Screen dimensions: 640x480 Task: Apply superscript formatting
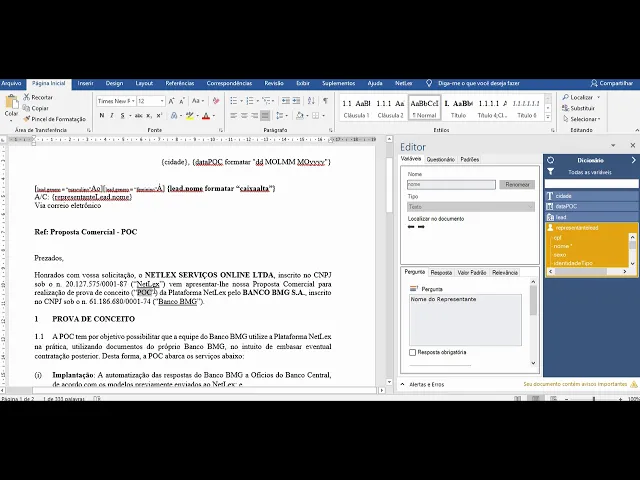click(x=160, y=116)
